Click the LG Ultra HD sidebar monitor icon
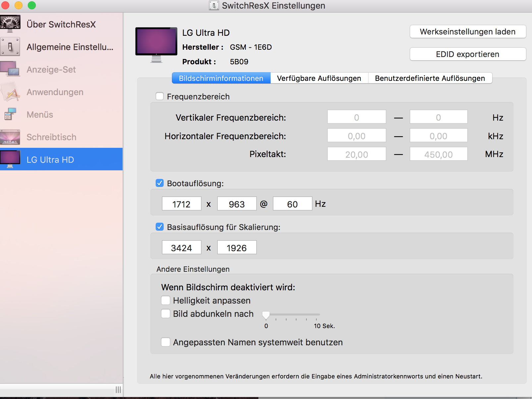Screen dimensions: 532x399 [10, 159]
